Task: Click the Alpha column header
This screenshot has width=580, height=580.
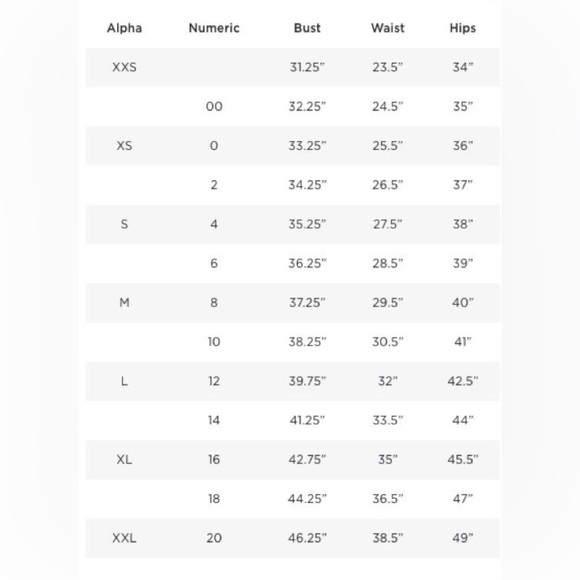Action: click(x=124, y=28)
